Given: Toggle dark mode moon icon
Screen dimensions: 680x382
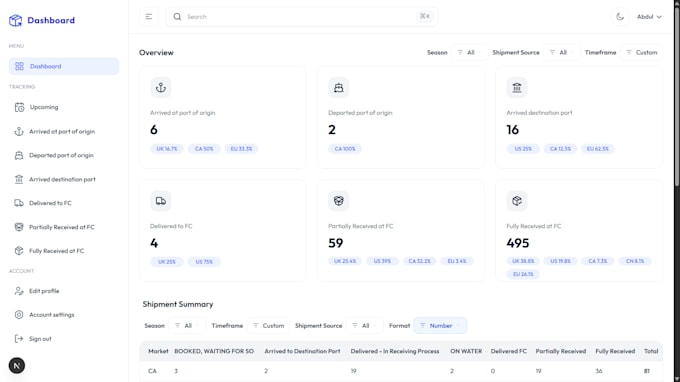Looking at the screenshot, I should [x=620, y=16].
